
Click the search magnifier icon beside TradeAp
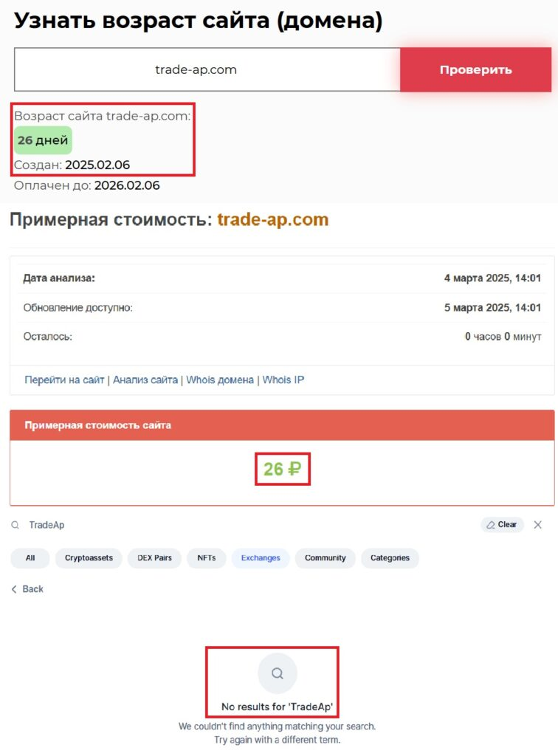click(15, 525)
